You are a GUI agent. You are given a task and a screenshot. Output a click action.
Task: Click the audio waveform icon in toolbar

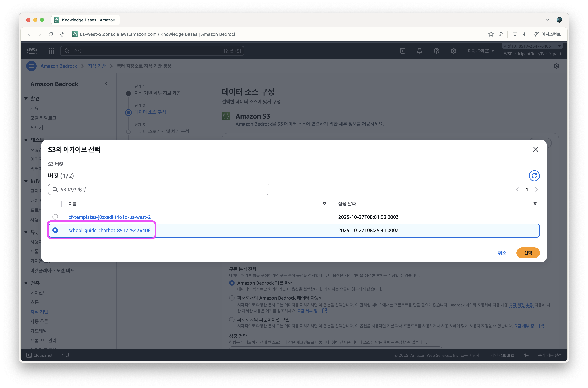pyautogui.click(x=526, y=34)
